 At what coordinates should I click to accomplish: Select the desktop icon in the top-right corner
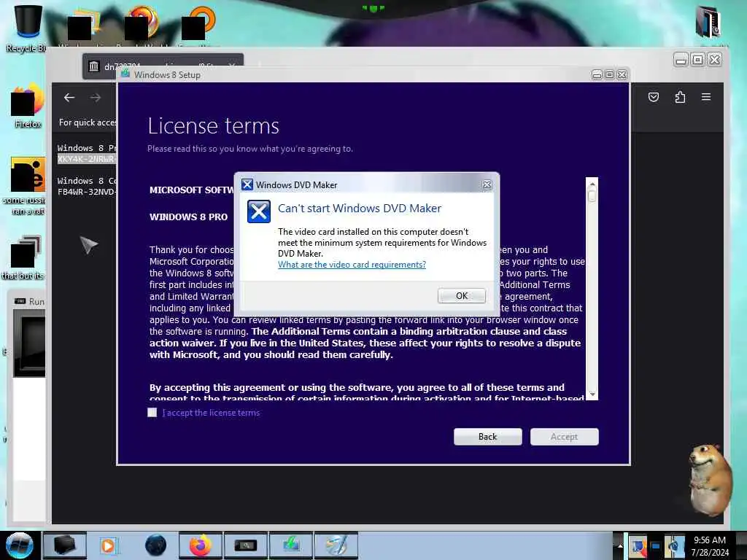pyautogui.click(x=709, y=23)
